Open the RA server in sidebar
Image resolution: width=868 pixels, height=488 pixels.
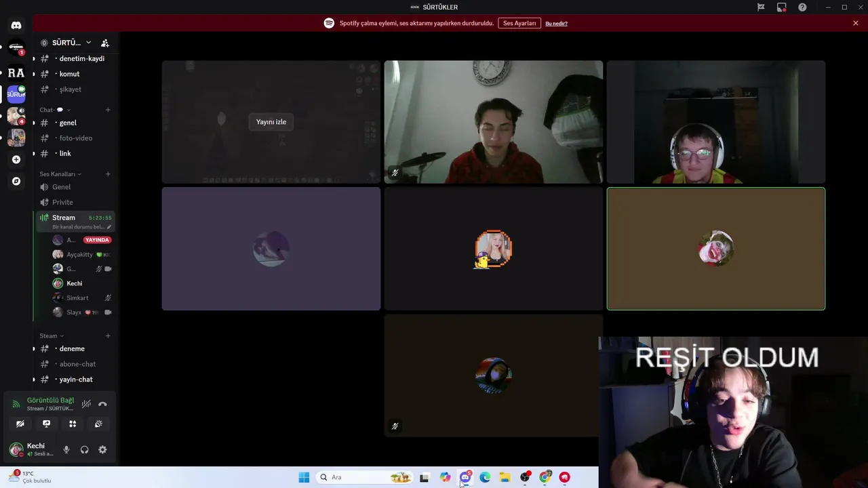(16, 73)
